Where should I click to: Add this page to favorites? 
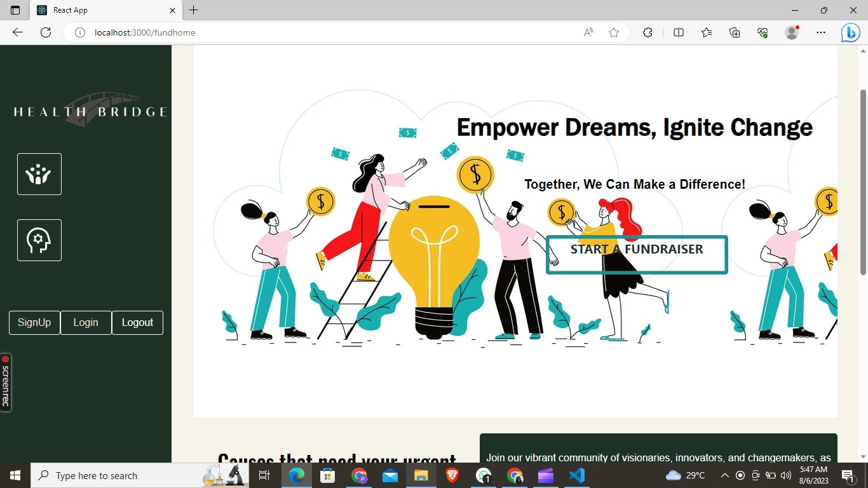pyautogui.click(x=614, y=32)
